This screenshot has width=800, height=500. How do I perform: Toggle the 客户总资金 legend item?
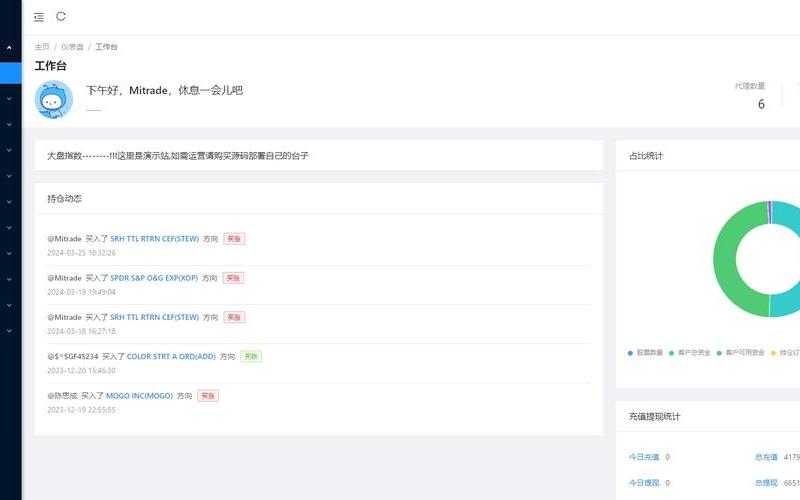[x=690, y=353]
